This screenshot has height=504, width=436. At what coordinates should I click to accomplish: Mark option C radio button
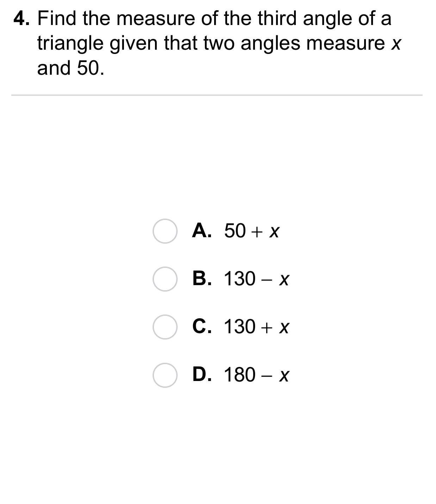click(165, 327)
